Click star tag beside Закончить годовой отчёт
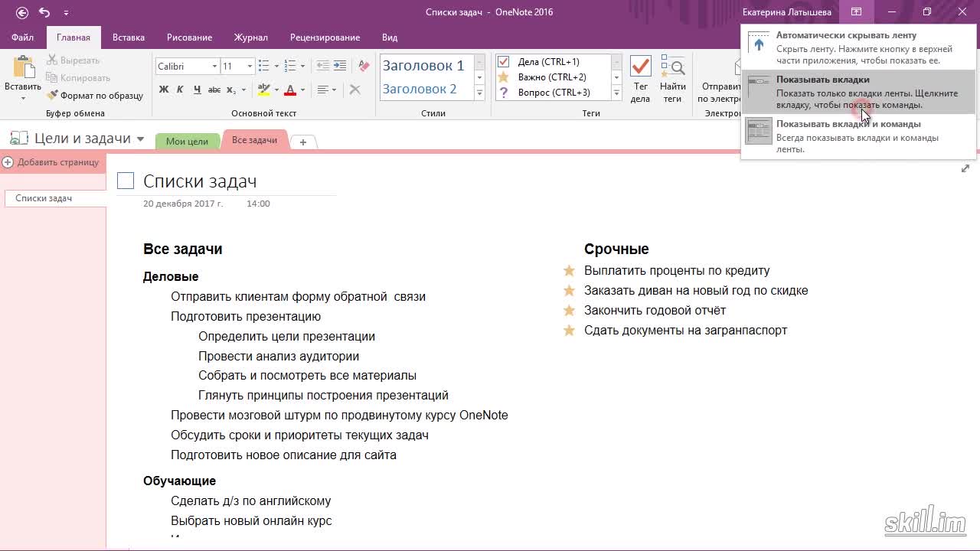 569,311
